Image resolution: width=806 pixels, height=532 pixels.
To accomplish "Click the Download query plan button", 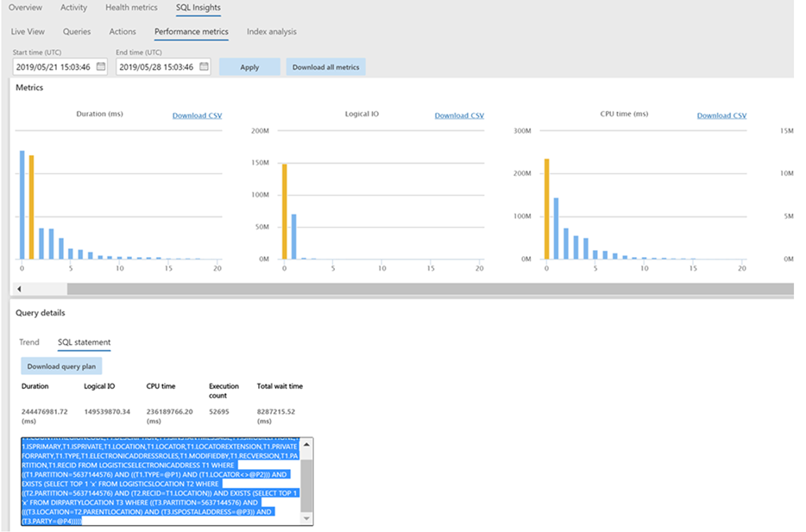I will pyautogui.click(x=61, y=366).
